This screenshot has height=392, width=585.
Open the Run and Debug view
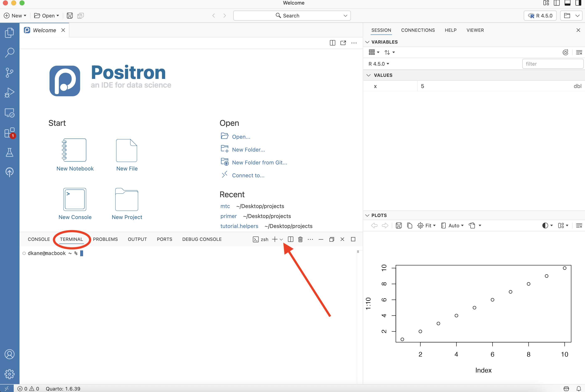[x=10, y=93]
